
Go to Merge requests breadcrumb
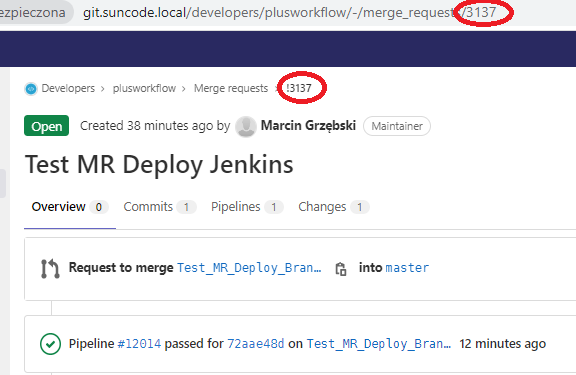[x=231, y=89]
